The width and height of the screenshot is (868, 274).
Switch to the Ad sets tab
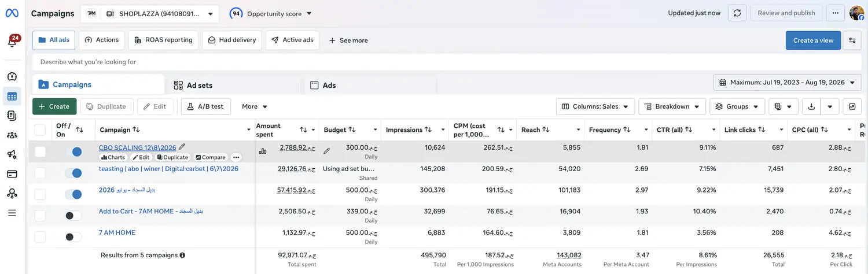point(200,85)
